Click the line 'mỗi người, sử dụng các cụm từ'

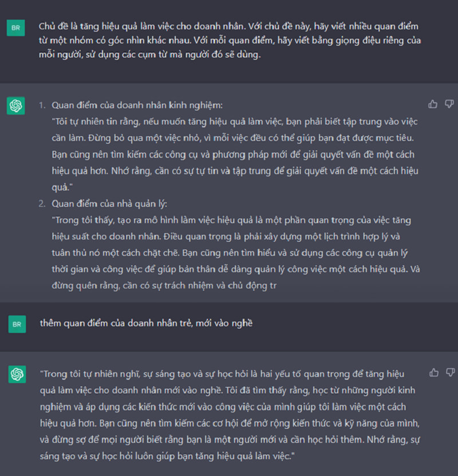coord(150,54)
